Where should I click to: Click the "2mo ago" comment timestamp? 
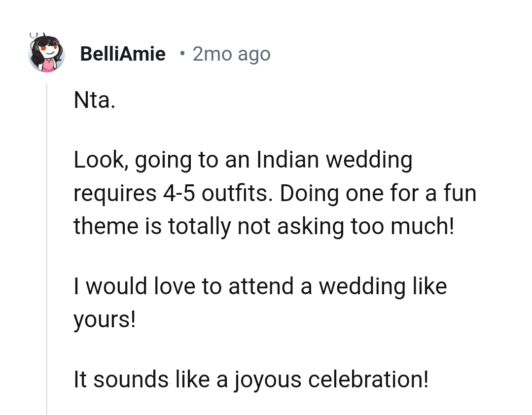tap(231, 54)
